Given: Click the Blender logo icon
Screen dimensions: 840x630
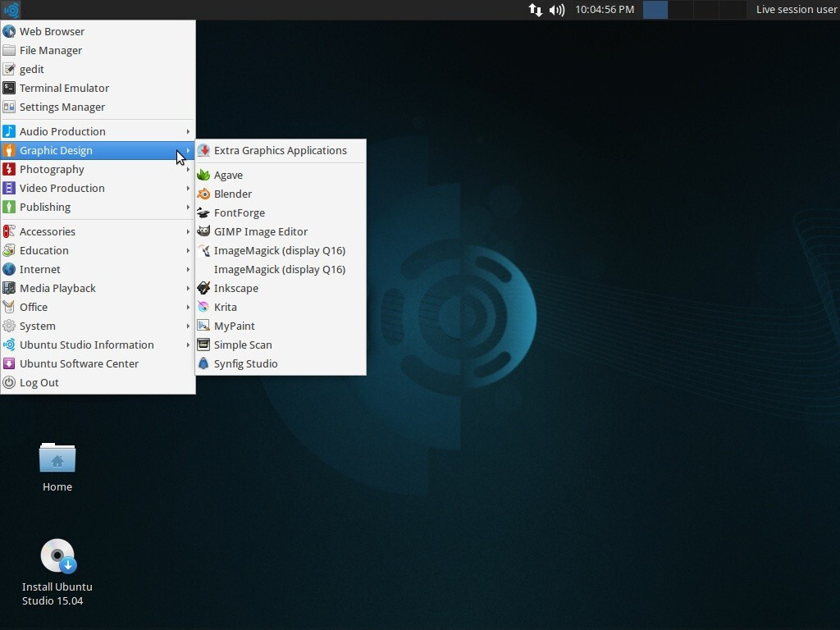Looking at the screenshot, I should pyautogui.click(x=203, y=194).
